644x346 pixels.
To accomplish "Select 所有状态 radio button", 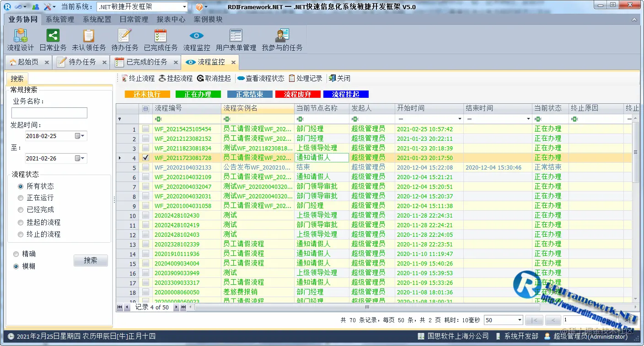I will pyautogui.click(x=21, y=186).
